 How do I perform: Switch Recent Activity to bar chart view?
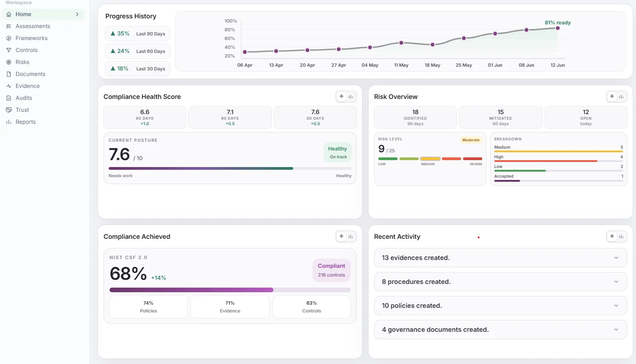click(x=621, y=236)
